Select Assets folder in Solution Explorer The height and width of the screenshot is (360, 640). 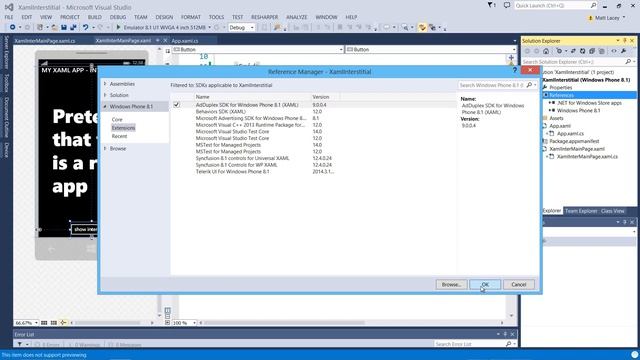tap(556, 118)
